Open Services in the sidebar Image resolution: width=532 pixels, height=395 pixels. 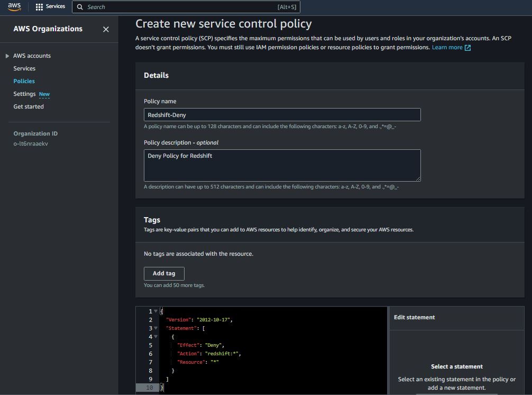tap(24, 68)
